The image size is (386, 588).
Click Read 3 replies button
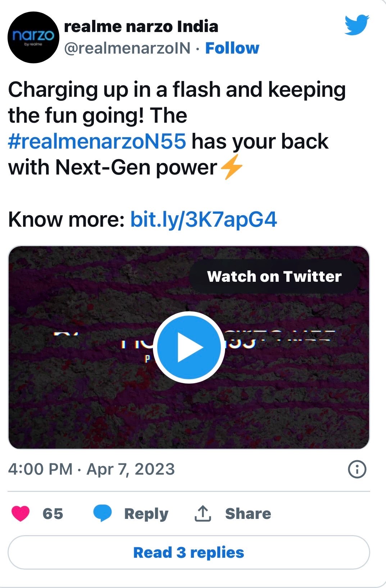click(189, 552)
